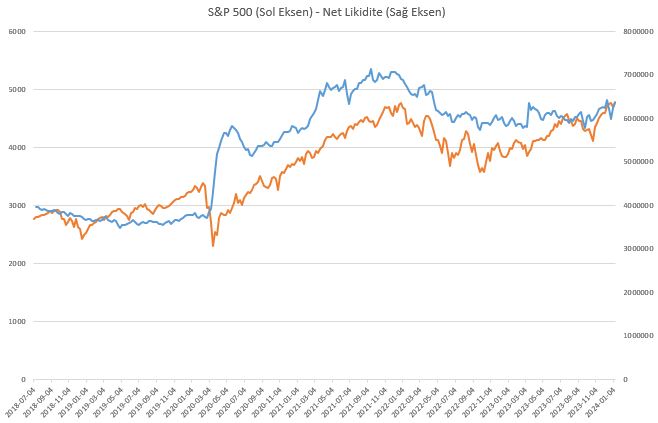Image resolution: width=658 pixels, height=423 pixels.
Task: Select the chart title S&P 500 - Net Likidite
Action: click(326, 12)
